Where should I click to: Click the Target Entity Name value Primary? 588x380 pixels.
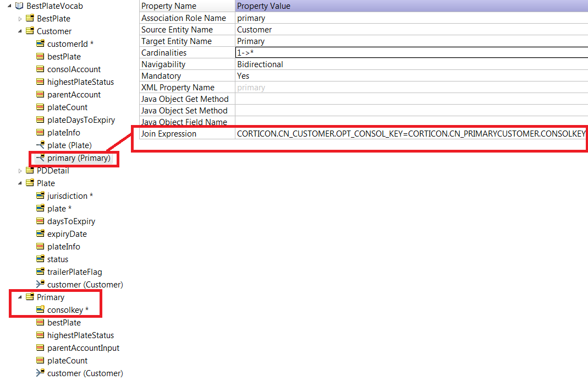tap(251, 41)
